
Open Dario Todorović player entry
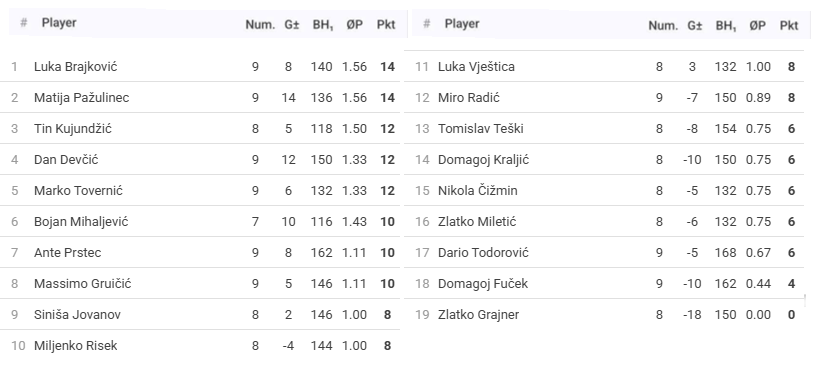coord(483,252)
